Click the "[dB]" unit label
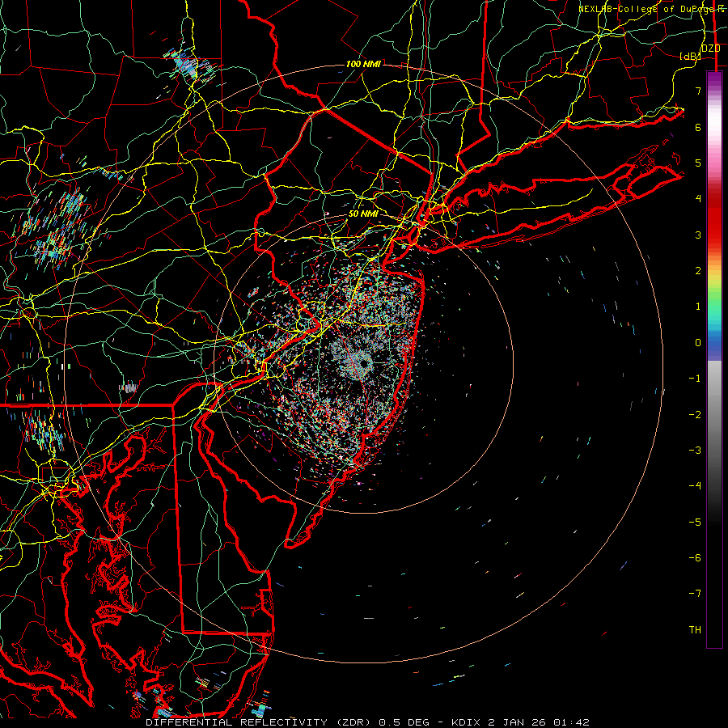Viewport: 728px width, 728px height. [690, 56]
